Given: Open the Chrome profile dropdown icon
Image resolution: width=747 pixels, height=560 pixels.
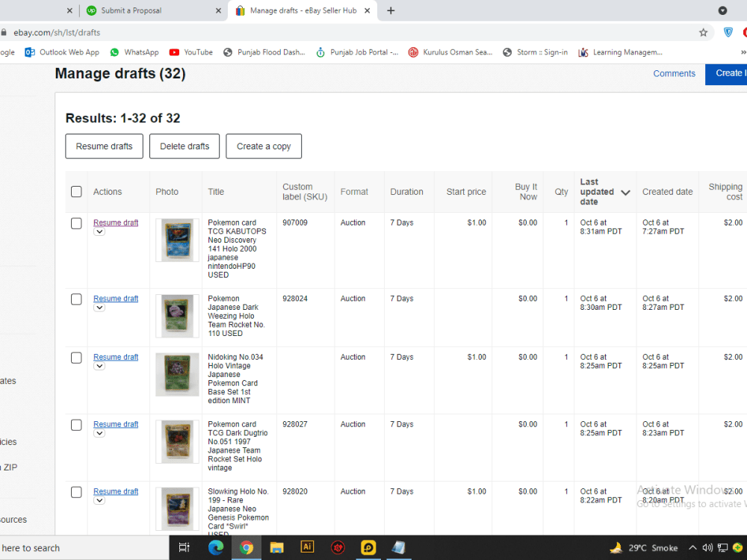Looking at the screenshot, I should tap(722, 10).
